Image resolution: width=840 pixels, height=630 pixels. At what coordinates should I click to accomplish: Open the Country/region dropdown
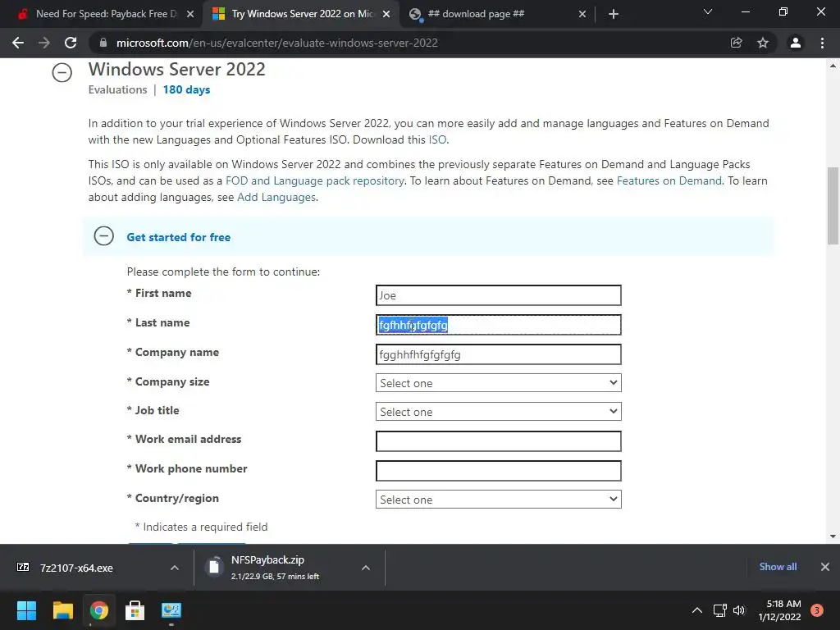click(498, 500)
